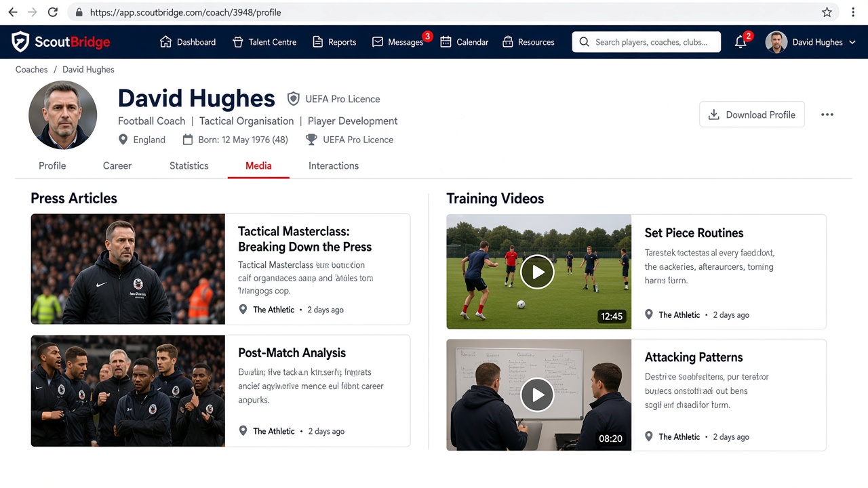Open Talent Centre in navigation
The image size is (868, 488).
click(264, 42)
